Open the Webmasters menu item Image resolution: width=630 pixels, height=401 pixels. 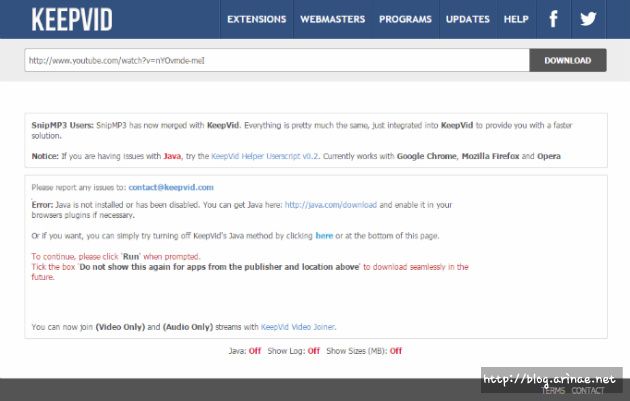(332, 19)
